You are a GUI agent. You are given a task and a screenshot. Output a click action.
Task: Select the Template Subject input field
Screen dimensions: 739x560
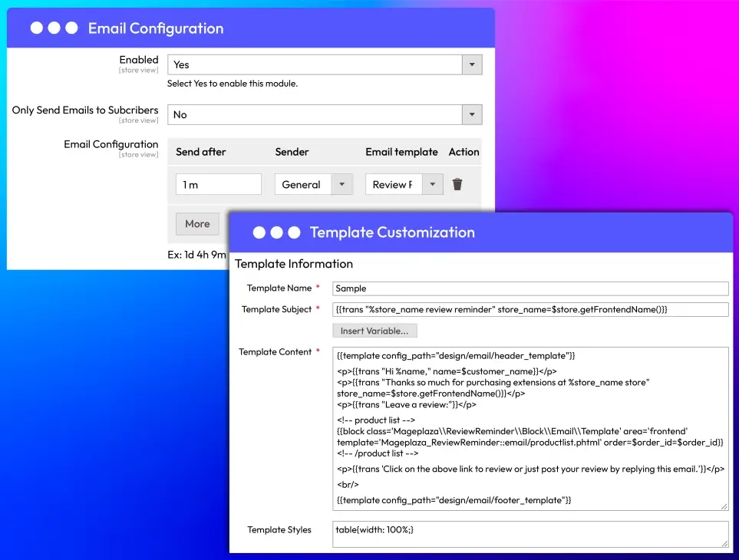[530, 309]
